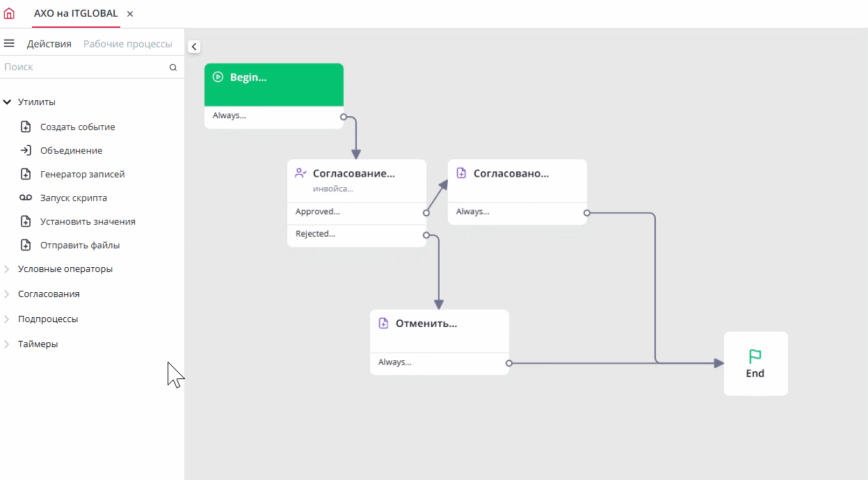
Task: Click the Создать событие action icon
Action: point(26,127)
